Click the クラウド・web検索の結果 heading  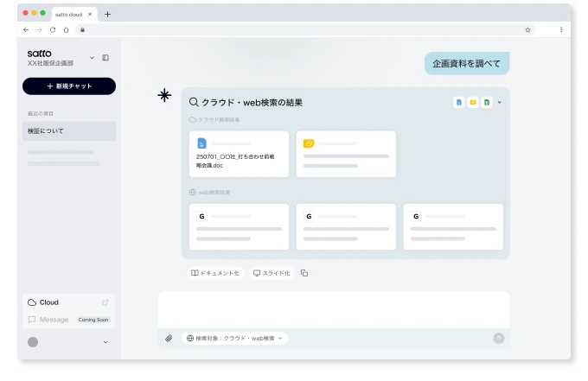click(x=252, y=102)
